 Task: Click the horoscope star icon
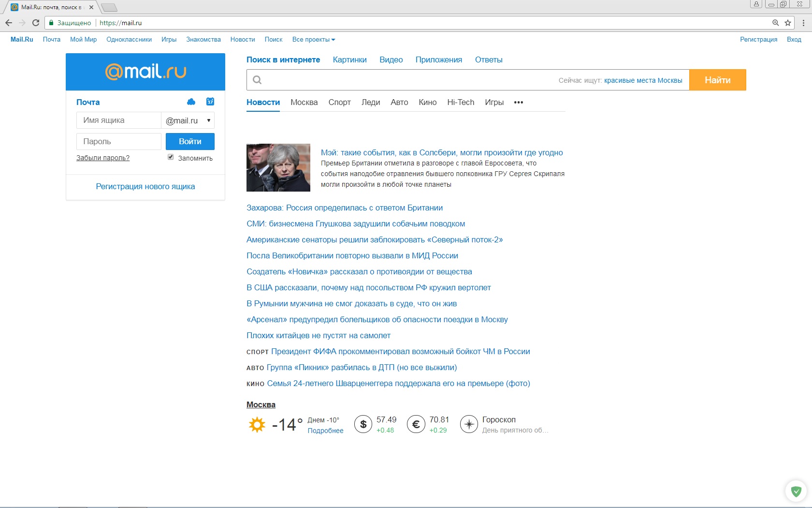coord(469,424)
